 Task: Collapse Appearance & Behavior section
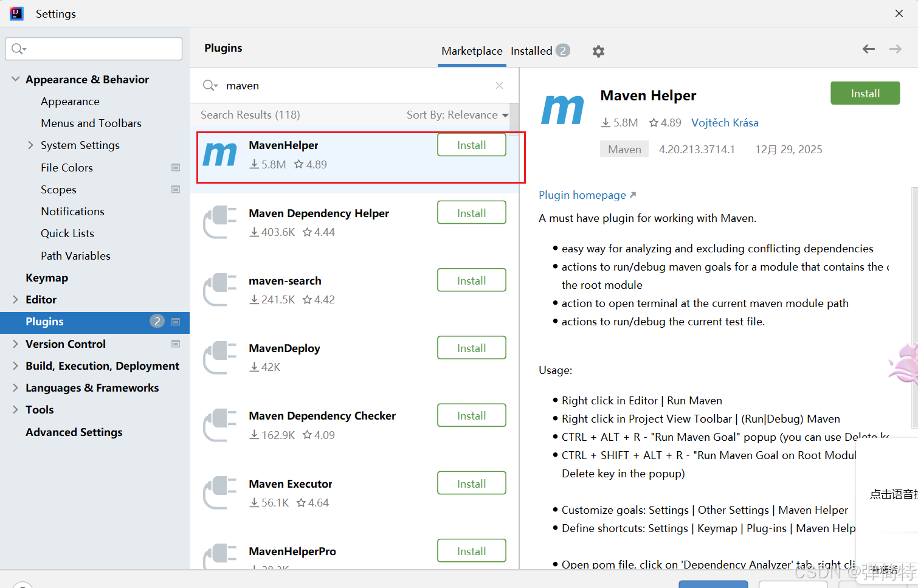pos(15,79)
